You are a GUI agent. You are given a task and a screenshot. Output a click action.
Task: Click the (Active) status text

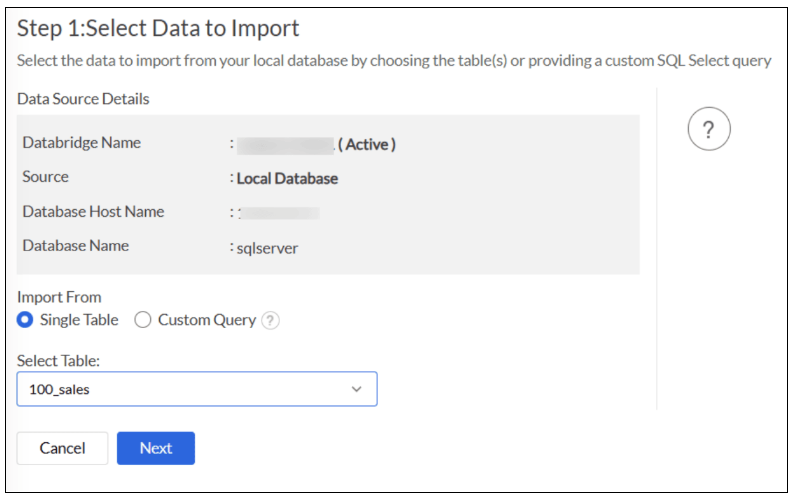(367, 144)
